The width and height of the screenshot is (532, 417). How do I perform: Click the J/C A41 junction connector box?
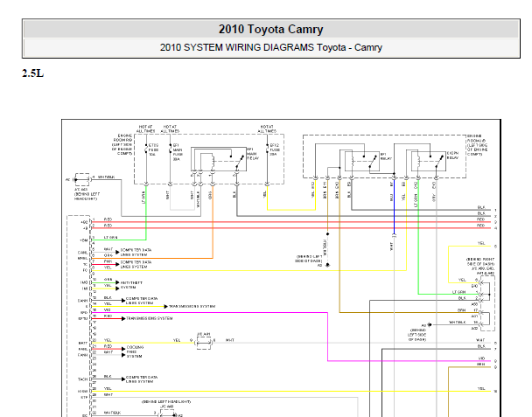coord(204,343)
